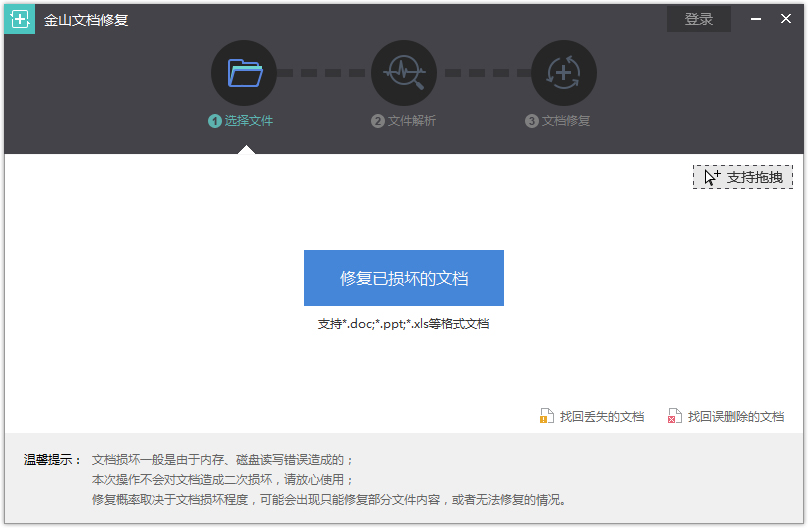
Task: Click the 金山文档修复 app logo icon
Action: (x=20, y=20)
